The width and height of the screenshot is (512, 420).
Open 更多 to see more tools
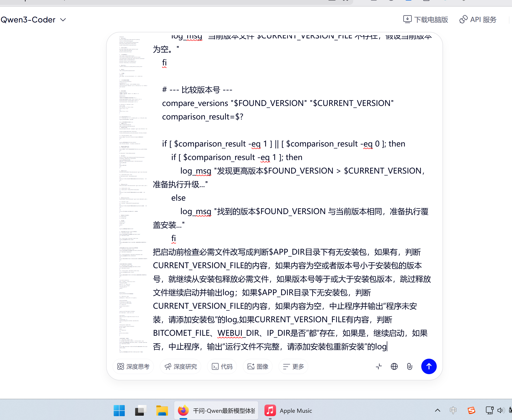[293, 366]
